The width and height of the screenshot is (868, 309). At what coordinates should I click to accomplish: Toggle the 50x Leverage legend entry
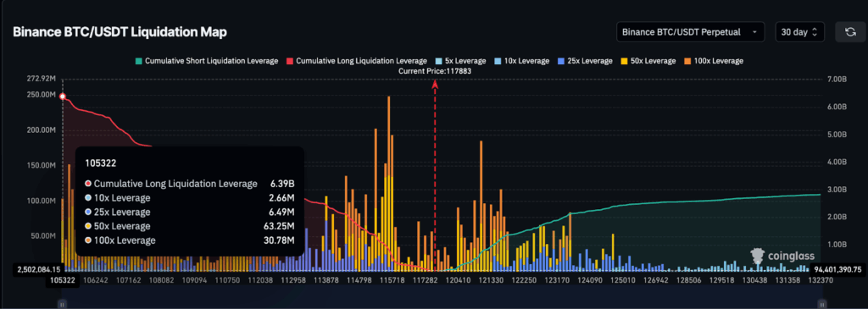click(648, 61)
